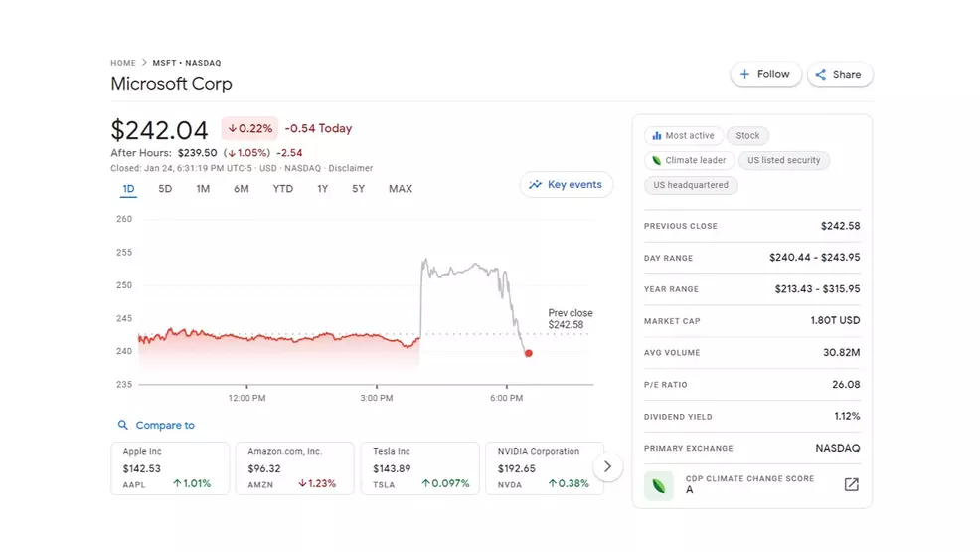The height and width of the screenshot is (552, 980).
Task: Open CDP climate score external link icon
Action: (x=851, y=484)
